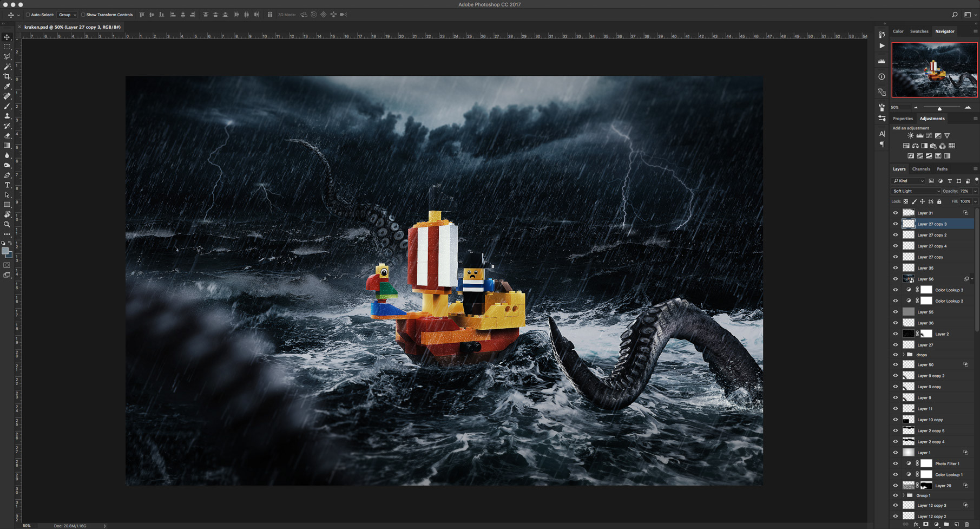Switch to the Paths tab
Screen dimensions: 980x529
[x=942, y=169]
